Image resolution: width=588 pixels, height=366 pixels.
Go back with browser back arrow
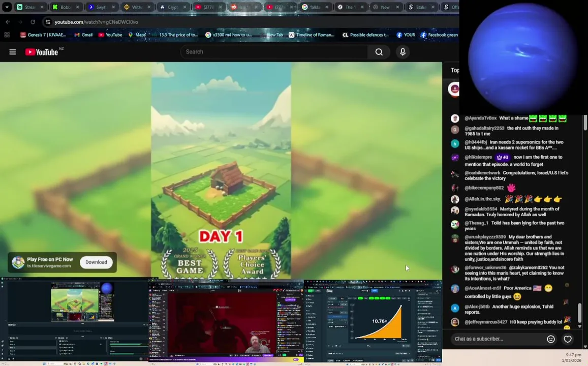pyautogui.click(x=8, y=22)
